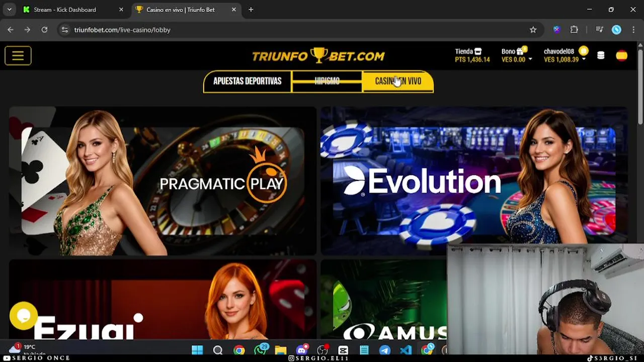The image size is (644, 362).
Task: Open Windows taskbar search
Action: pyautogui.click(x=218, y=350)
